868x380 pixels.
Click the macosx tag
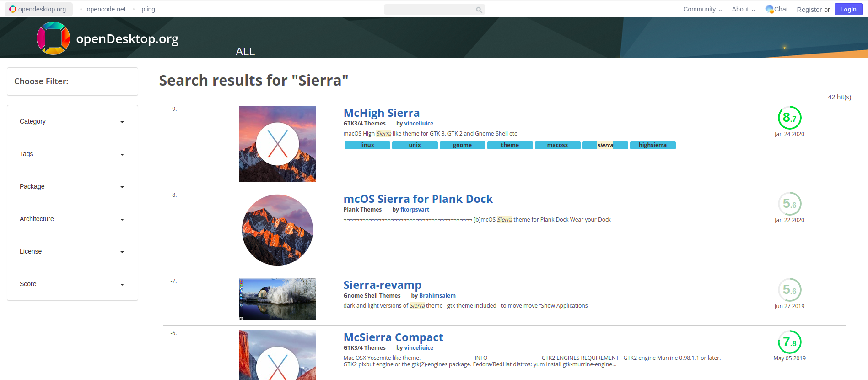(557, 145)
